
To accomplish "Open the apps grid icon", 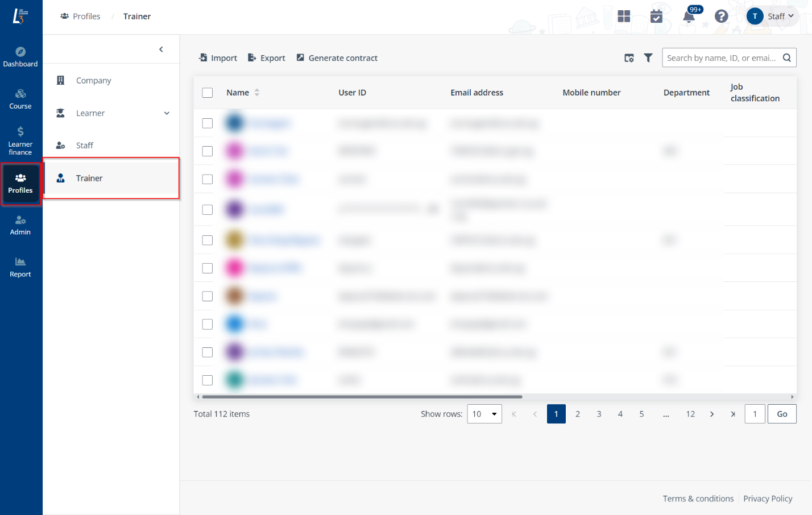I will pos(624,16).
